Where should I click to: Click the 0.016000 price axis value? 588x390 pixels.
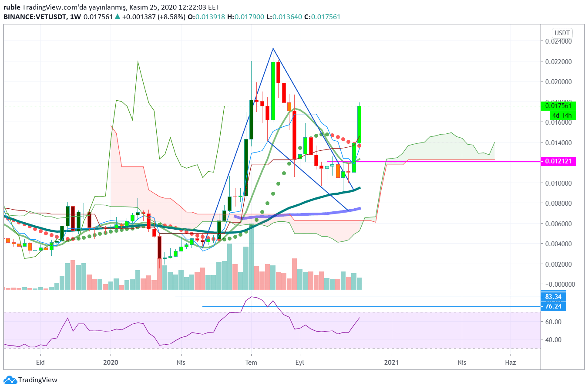[559, 122]
